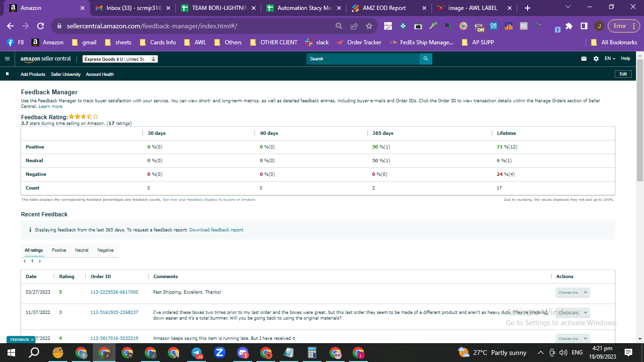Open Choose one dropdown for the 11/07/2022 feedback

coord(572,313)
